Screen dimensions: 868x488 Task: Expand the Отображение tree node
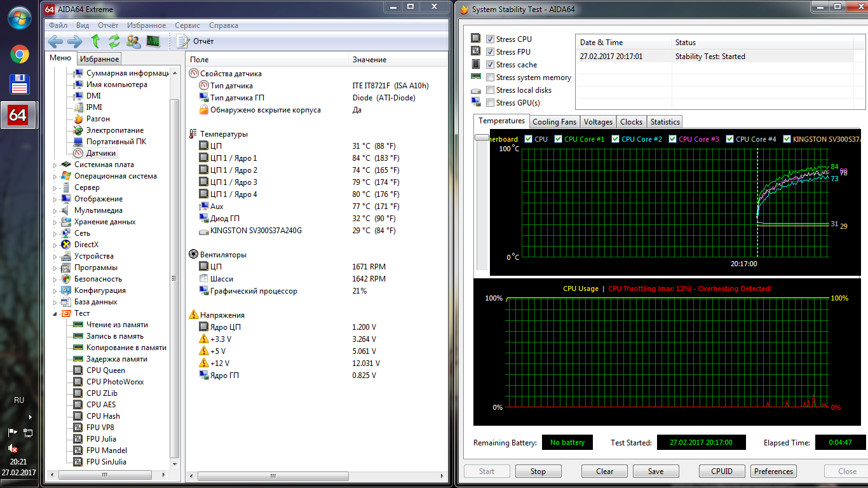coord(55,199)
